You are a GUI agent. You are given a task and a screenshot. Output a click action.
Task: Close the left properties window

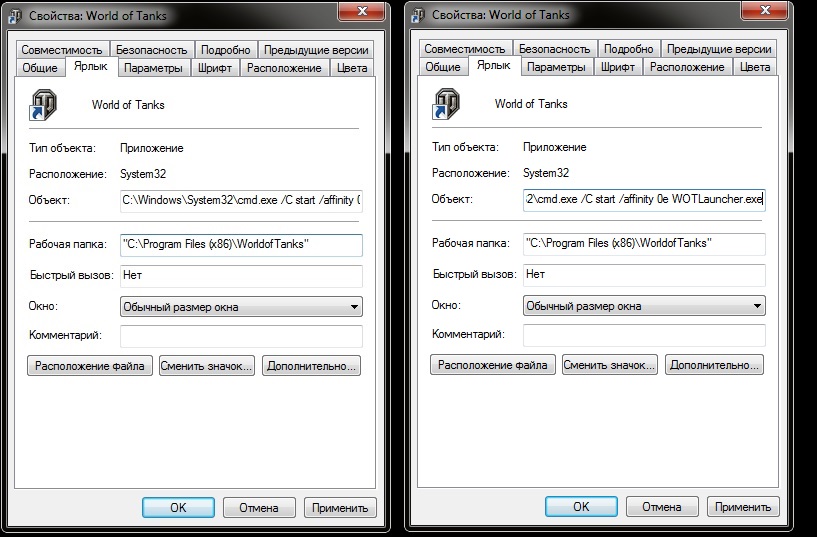coord(362,11)
